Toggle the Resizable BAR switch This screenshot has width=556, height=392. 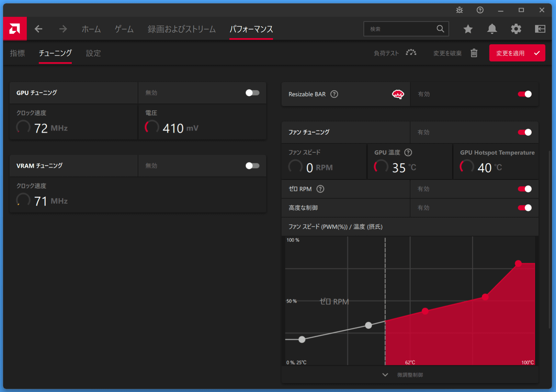coord(525,94)
